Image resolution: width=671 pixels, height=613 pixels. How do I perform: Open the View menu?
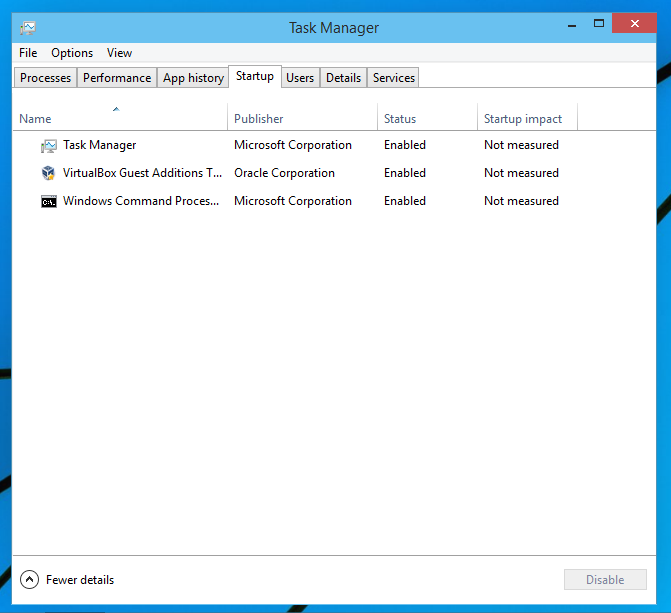click(x=119, y=53)
